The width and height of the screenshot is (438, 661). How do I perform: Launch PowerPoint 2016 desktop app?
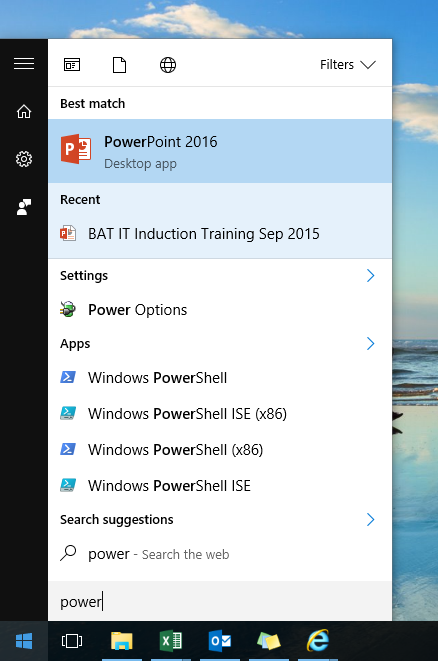(220, 151)
